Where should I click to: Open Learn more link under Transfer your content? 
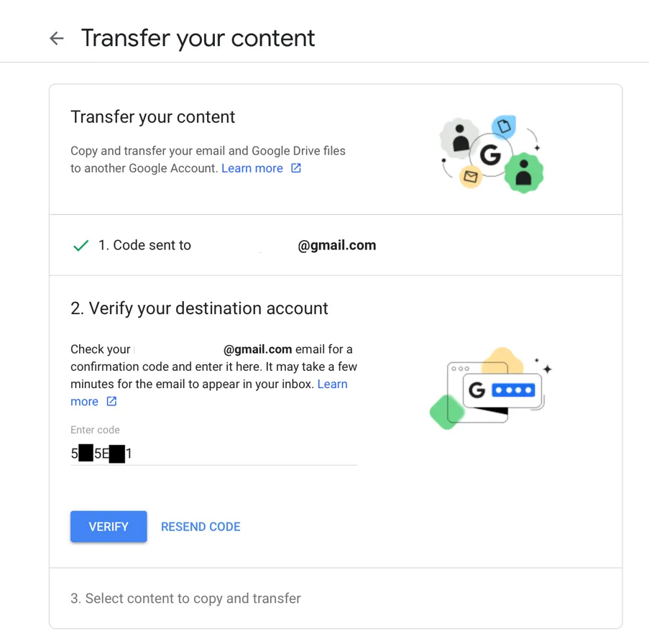click(x=252, y=168)
